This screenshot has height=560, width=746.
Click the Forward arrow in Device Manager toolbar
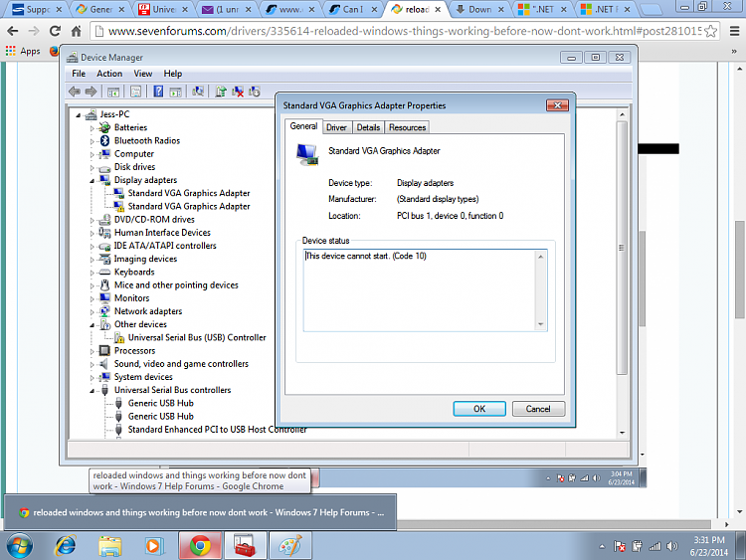pos(91,92)
